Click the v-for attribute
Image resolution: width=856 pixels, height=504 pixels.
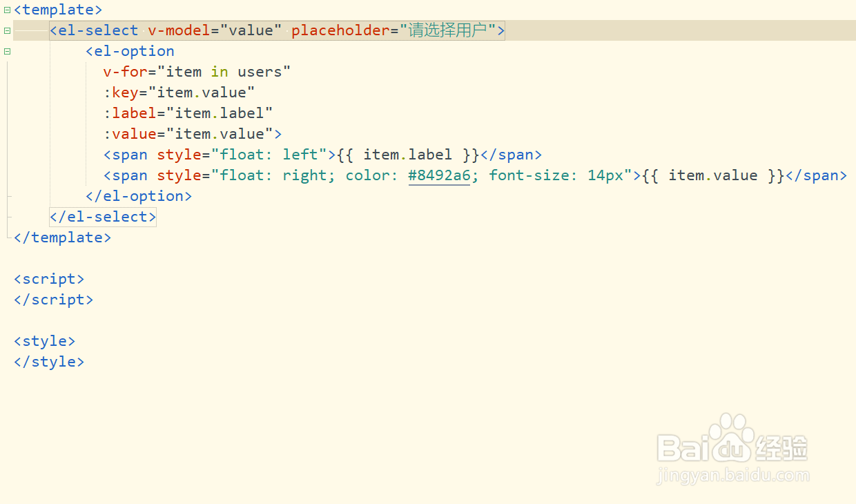126,72
